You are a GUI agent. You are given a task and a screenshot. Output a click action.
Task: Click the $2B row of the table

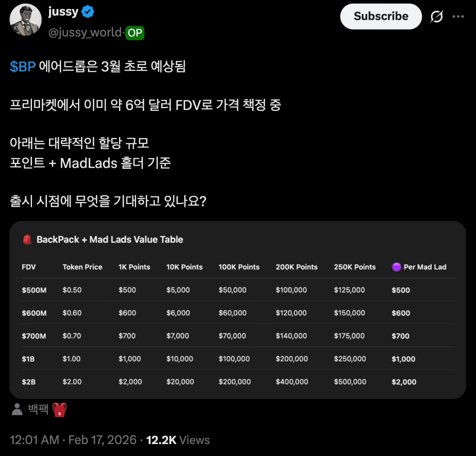pos(29,382)
